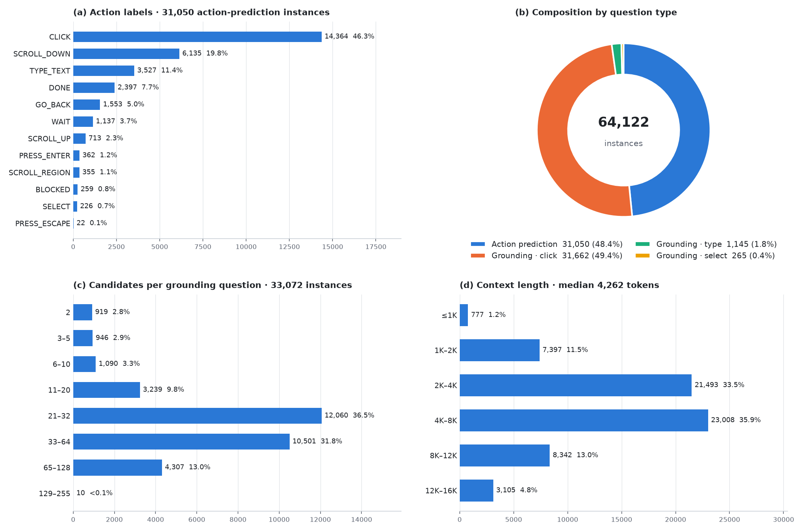The image size is (810, 532).
Task: Click the 'instances' caption in donut center
Action: [623, 143]
